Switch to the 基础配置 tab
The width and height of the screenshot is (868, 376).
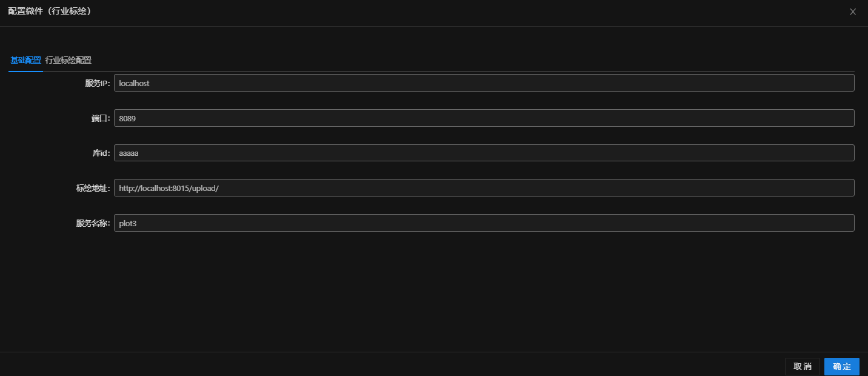point(25,61)
